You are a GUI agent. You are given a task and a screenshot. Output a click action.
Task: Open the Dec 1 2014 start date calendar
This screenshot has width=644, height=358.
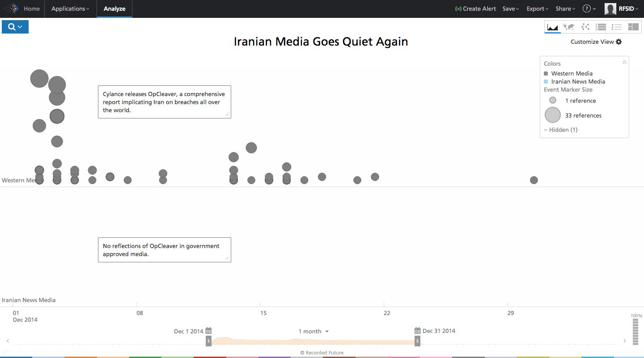coord(208,331)
